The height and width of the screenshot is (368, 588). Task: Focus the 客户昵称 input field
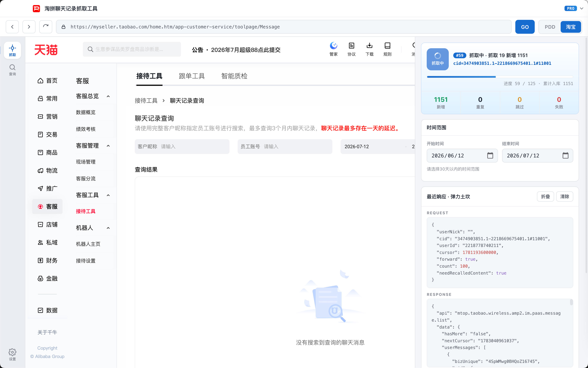(182, 147)
